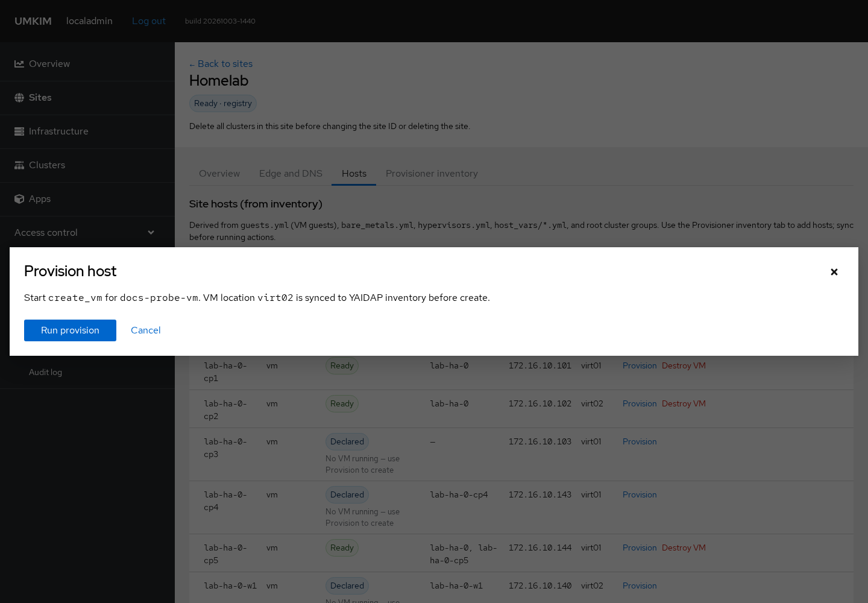The width and height of the screenshot is (868, 603).
Task: Open Infrastructure in the sidebar
Action: [x=87, y=131]
